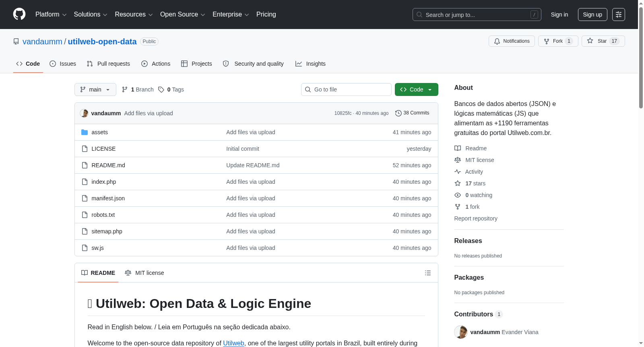Switch to Security and quality tab
The height and width of the screenshot is (347, 644).
coord(253,64)
